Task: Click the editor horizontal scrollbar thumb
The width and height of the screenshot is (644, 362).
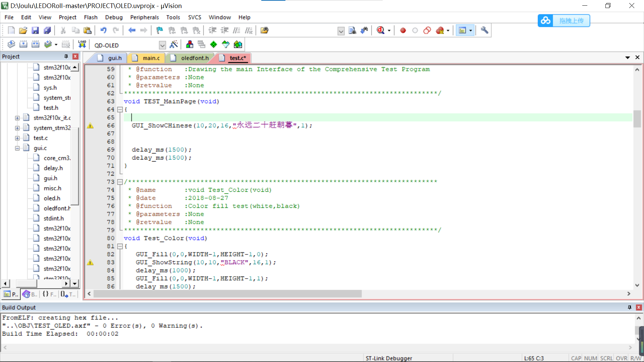Action: click(x=228, y=294)
